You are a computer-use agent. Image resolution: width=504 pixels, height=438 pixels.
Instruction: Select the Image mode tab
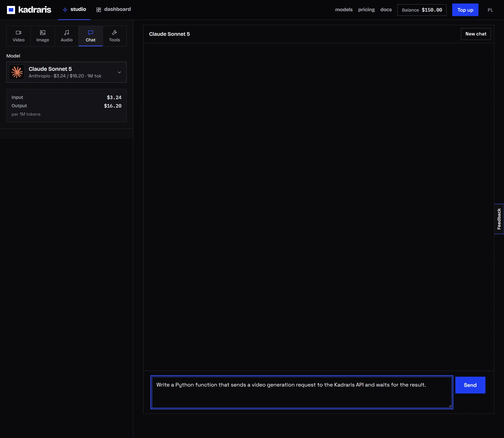[x=43, y=36]
